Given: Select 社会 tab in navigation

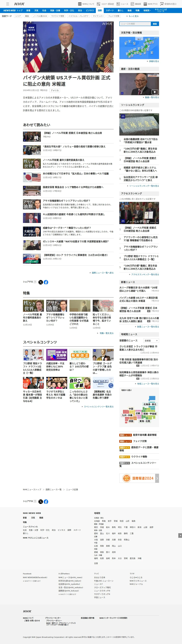Looking at the screenshot, I should click(44, 10).
